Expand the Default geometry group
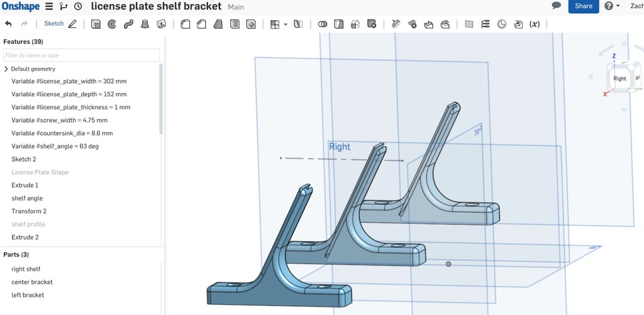The width and height of the screenshot is (644, 315). (x=6, y=69)
